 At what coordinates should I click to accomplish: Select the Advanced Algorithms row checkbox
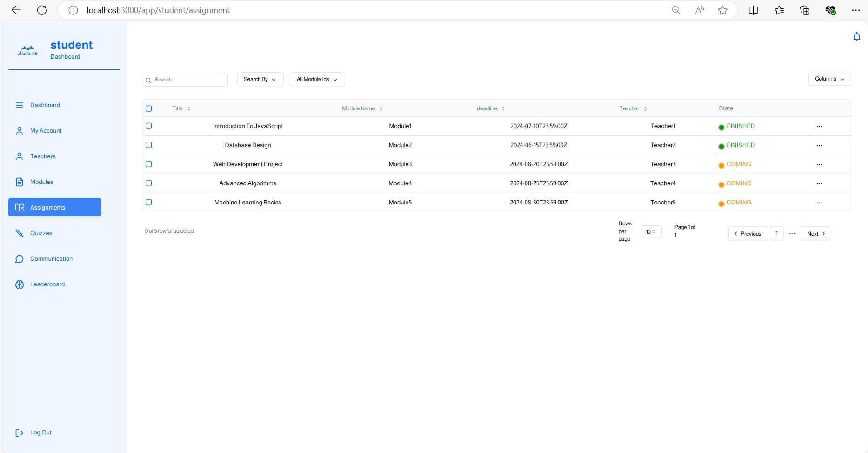(149, 183)
